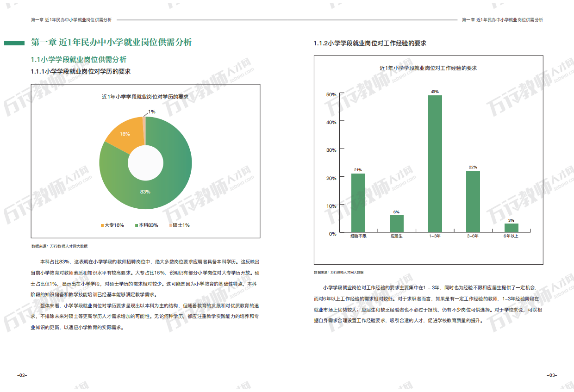Screen dimensions: 574x392
Task: Click the 经验不限 bar in the chart
Action: click(x=358, y=203)
